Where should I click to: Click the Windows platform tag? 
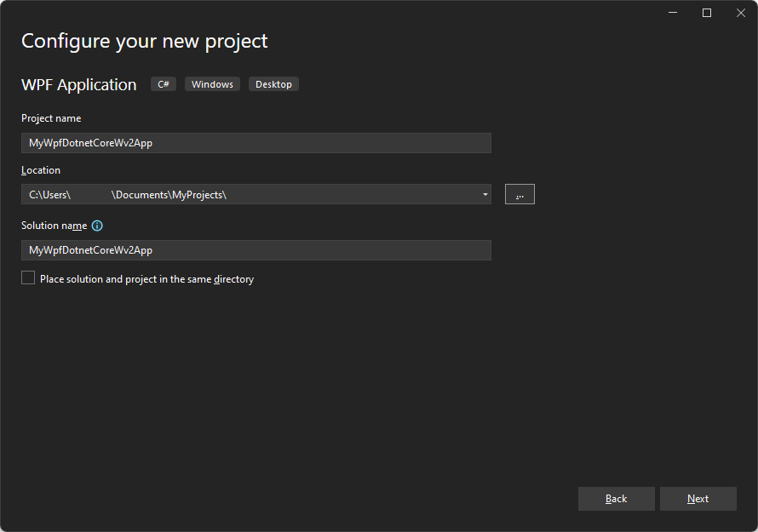pyautogui.click(x=212, y=83)
